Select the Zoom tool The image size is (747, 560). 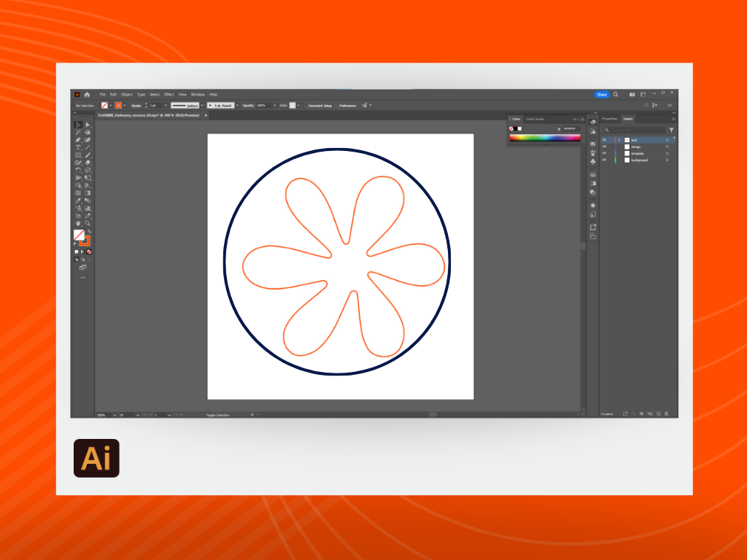88,224
